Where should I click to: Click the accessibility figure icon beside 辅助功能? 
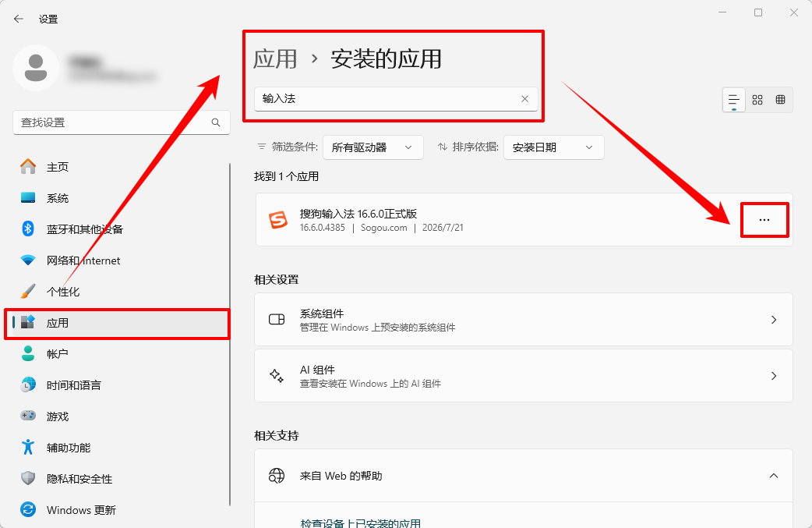(28, 447)
